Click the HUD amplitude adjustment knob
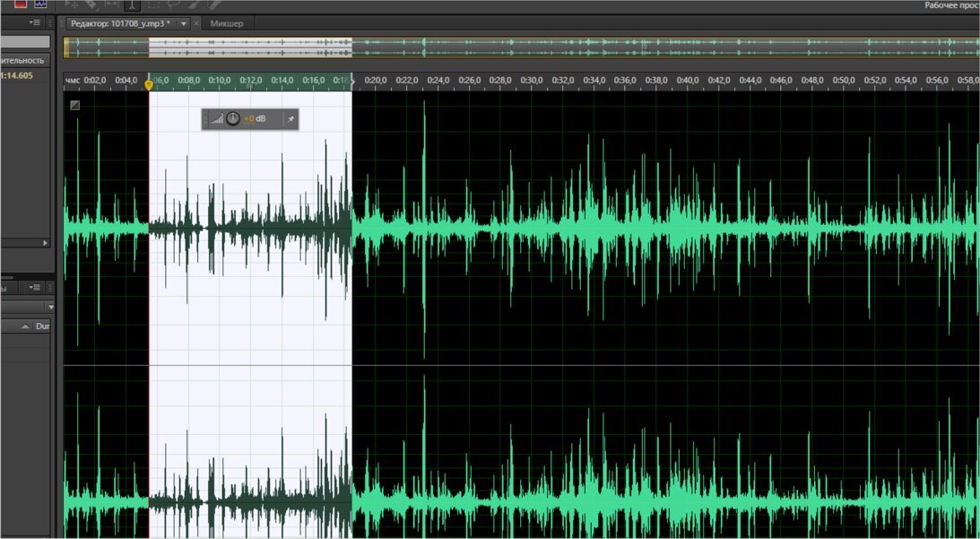 coord(232,118)
